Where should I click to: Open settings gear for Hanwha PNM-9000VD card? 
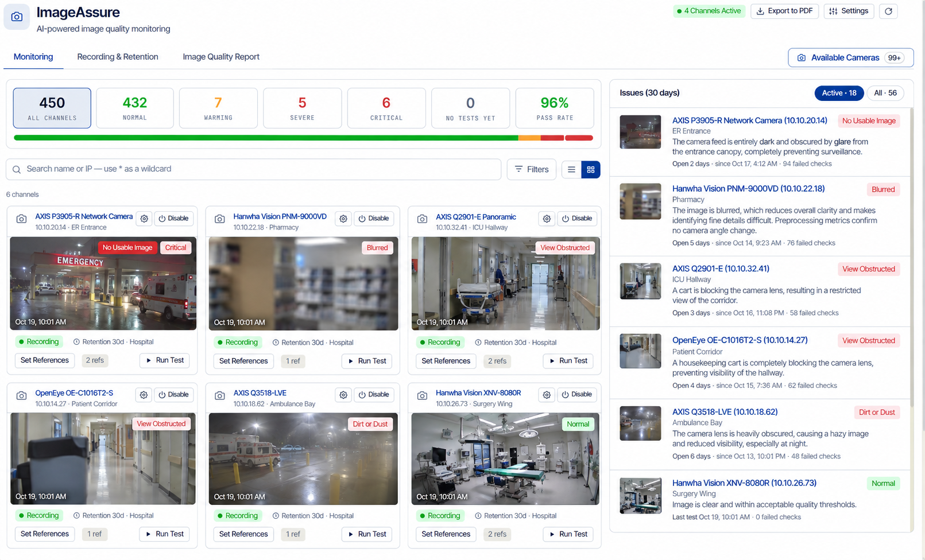coord(343,219)
